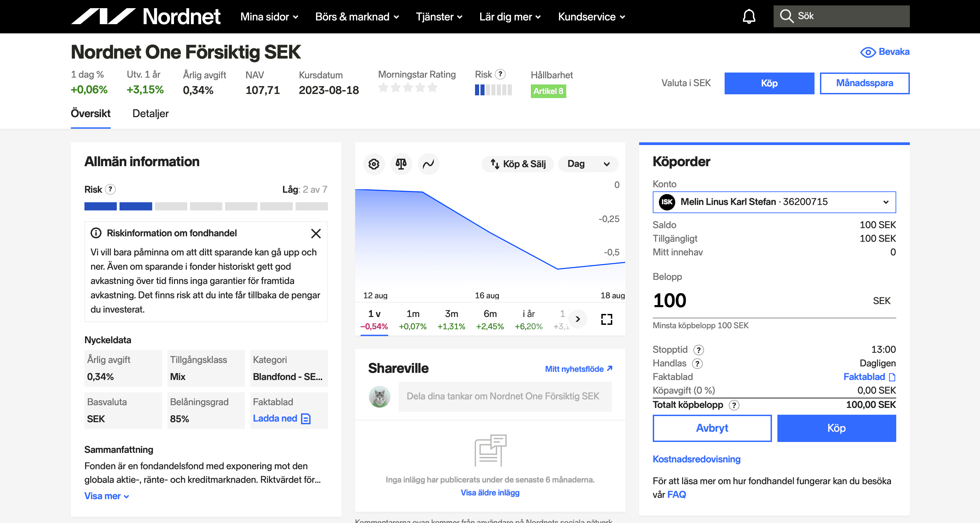The width and height of the screenshot is (980, 523).
Task: Click the Shareville post input field
Action: coord(504,396)
